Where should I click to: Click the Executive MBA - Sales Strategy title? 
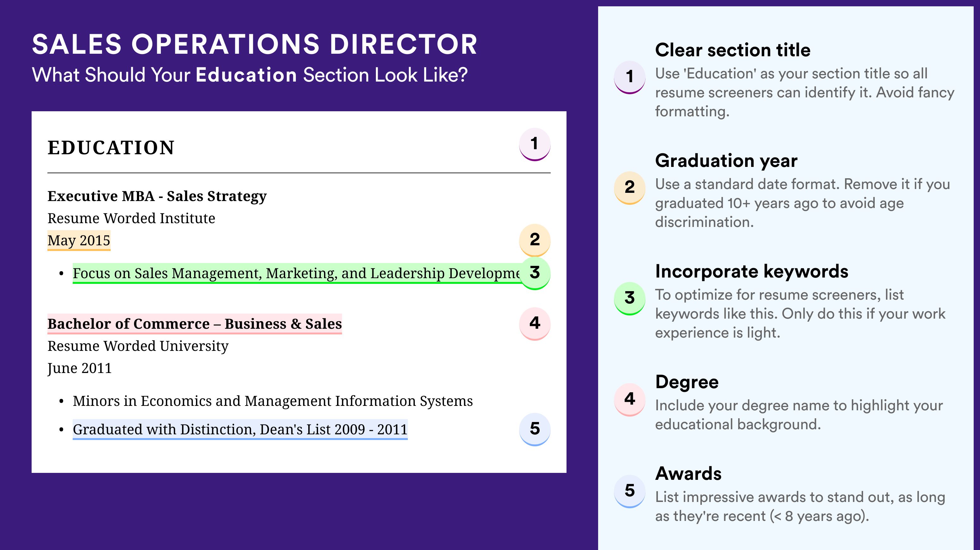(x=157, y=196)
